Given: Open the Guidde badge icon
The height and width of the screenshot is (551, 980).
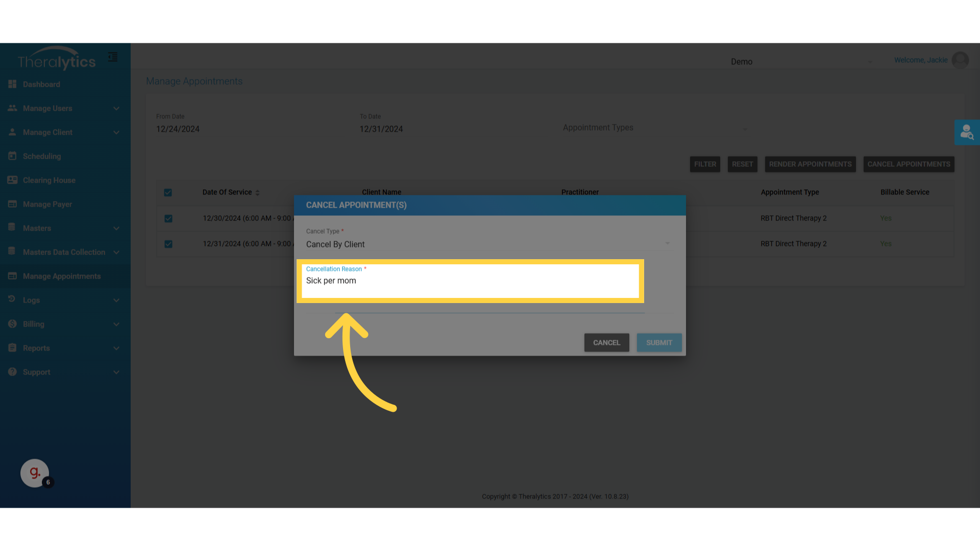Looking at the screenshot, I should [x=35, y=473].
